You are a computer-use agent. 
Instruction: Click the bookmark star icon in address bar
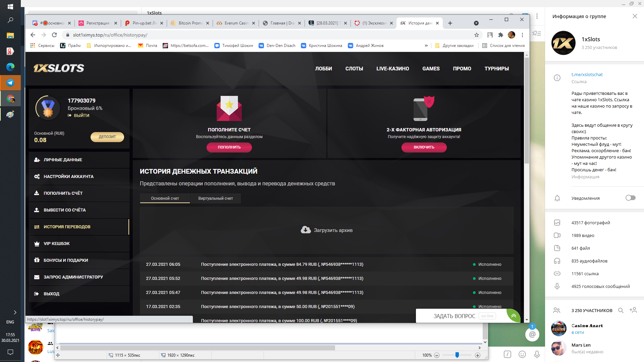tap(476, 35)
